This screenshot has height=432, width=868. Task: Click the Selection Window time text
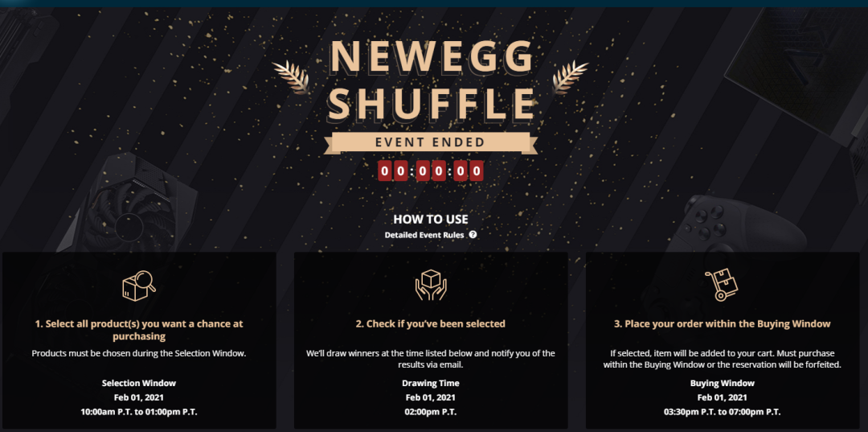(x=138, y=412)
